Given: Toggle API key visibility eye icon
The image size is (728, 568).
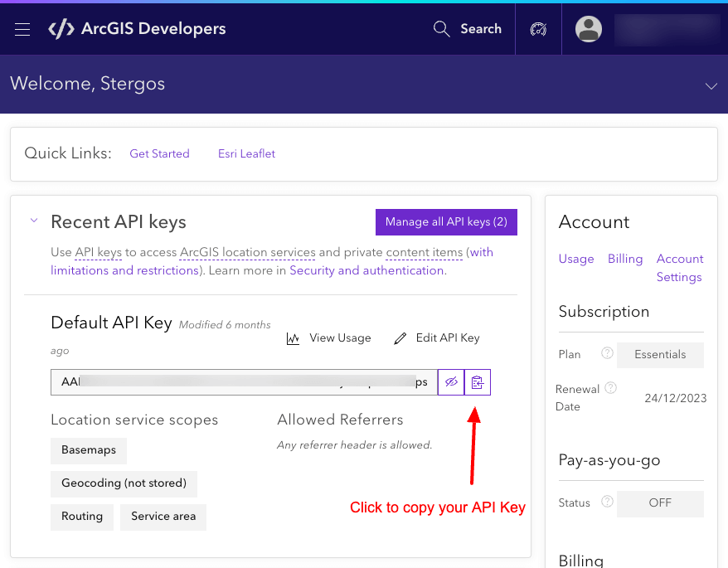Looking at the screenshot, I should click(451, 382).
